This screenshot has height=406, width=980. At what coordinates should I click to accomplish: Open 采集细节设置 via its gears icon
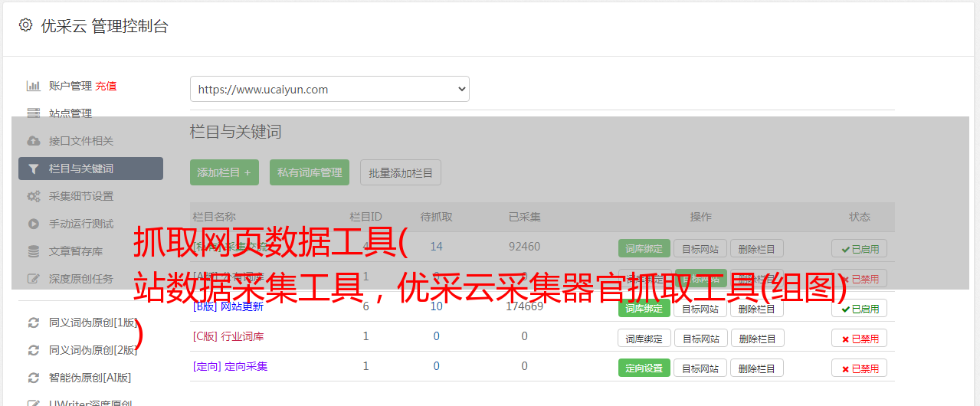coord(33,196)
